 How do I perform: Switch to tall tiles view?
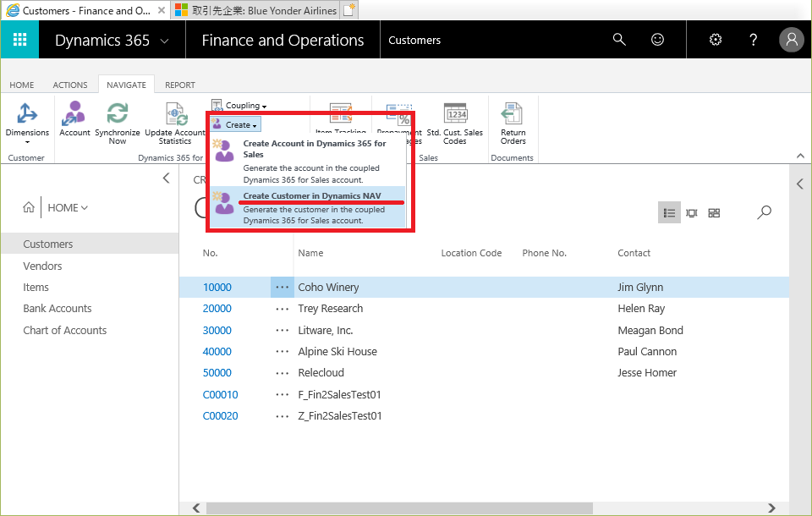point(691,213)
